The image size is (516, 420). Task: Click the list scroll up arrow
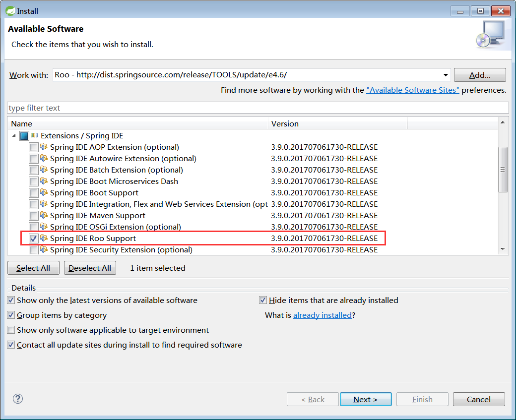point(503,122)
